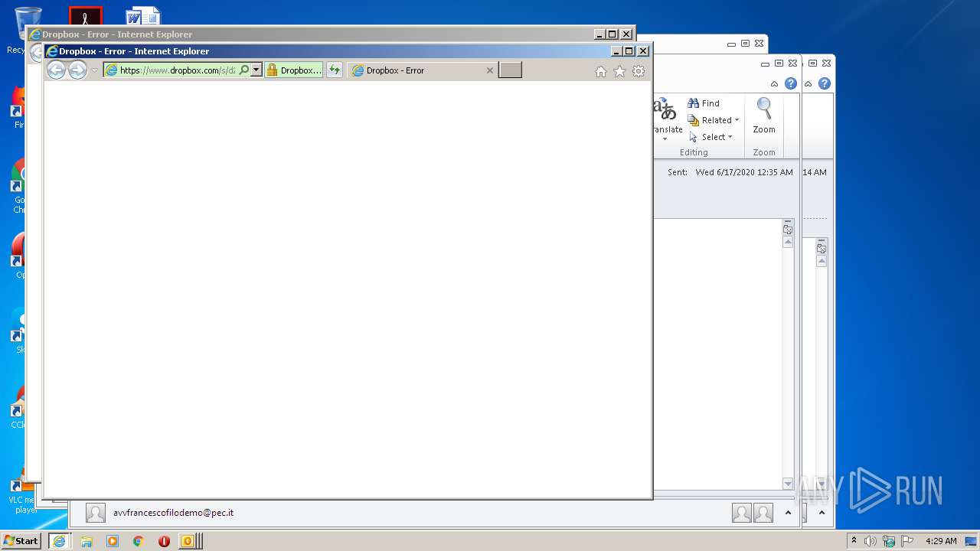980x551 pixels.
Task: Click the sender contact photo in the people pane
Action: pos(96,513)
